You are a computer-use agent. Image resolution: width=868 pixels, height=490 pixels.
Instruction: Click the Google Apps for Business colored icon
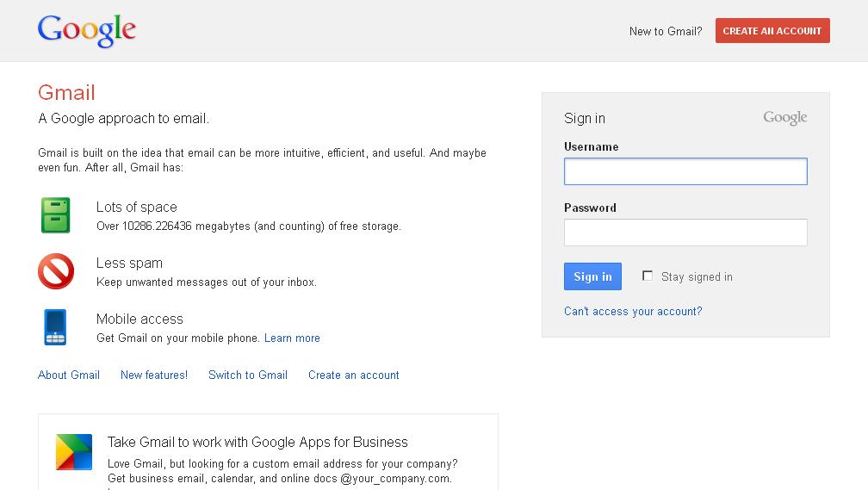tap(74, 452)
